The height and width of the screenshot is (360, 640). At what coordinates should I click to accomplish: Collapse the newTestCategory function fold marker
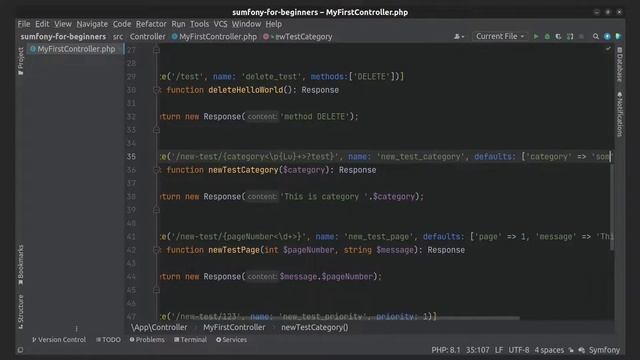[156, 170]
